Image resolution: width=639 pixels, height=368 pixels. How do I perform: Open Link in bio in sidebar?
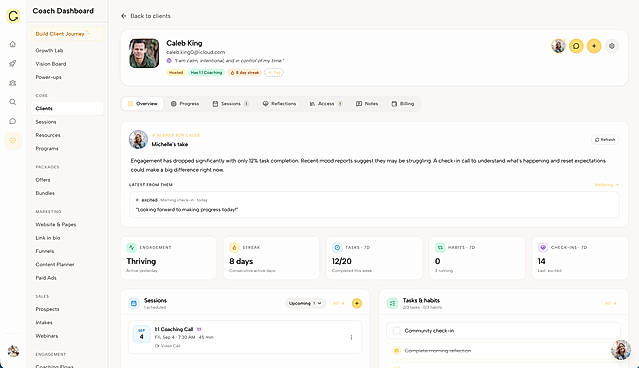tap(48, 238)
